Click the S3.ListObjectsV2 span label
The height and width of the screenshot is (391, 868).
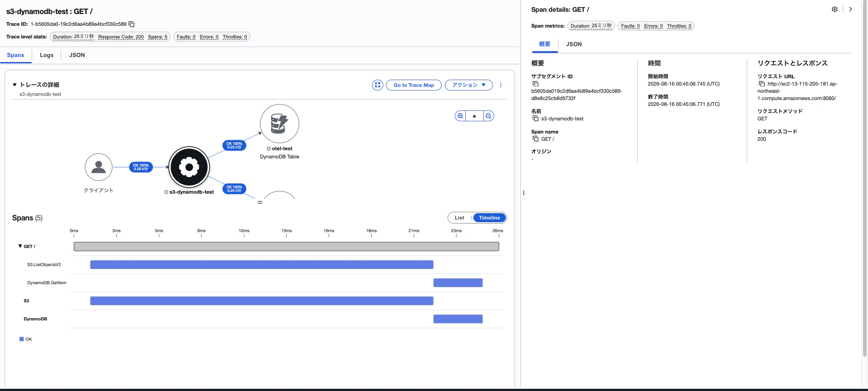click(x=44, y=265)
